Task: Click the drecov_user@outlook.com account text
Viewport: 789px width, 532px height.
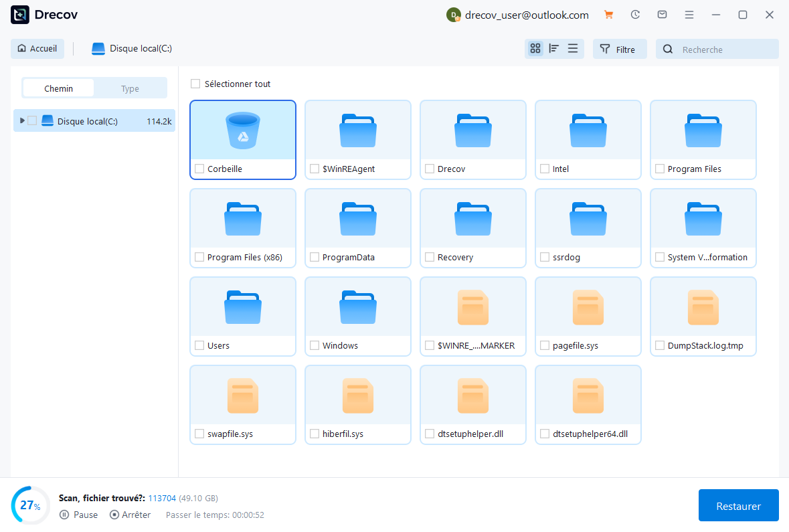Action: coord(527,15)
